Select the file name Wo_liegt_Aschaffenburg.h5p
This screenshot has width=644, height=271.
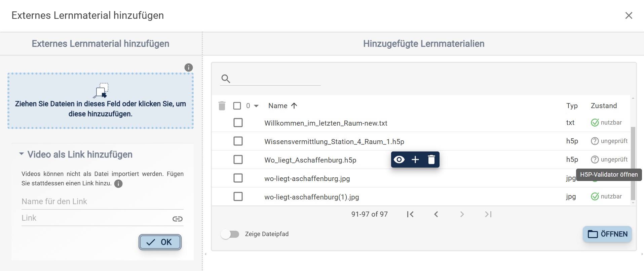[x=310, y=160]
